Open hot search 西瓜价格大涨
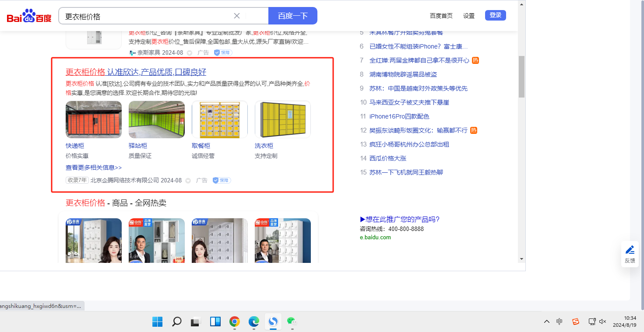The width and height of the screenshot is (644, 332). 388,158
